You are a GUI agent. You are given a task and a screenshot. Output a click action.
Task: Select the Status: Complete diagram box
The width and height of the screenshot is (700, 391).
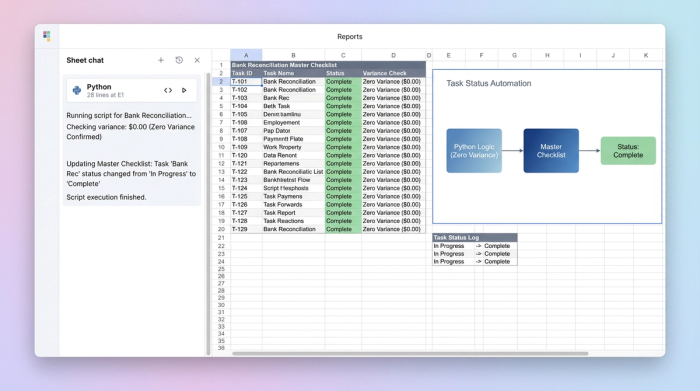[x=628, y=151]
